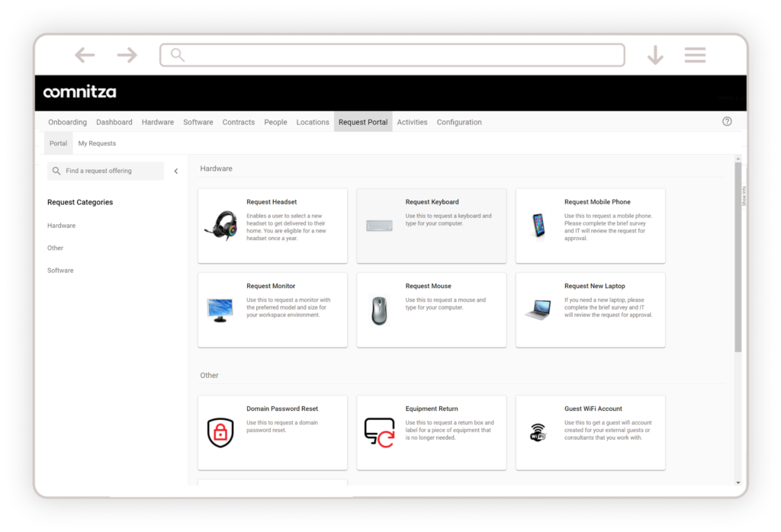Open the Software top navigation item
Image resolution: width=781 pixels, height=532 pixels.
[x=198, y=122]
